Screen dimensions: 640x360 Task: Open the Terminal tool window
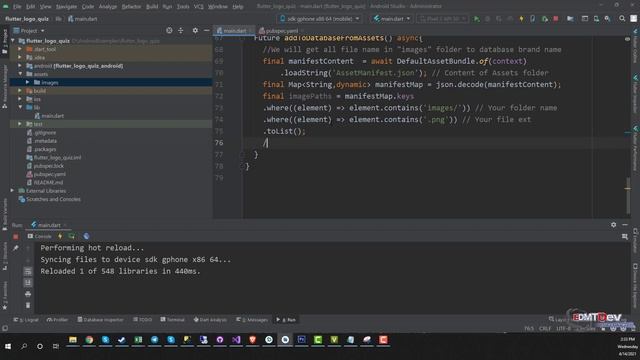173,320
